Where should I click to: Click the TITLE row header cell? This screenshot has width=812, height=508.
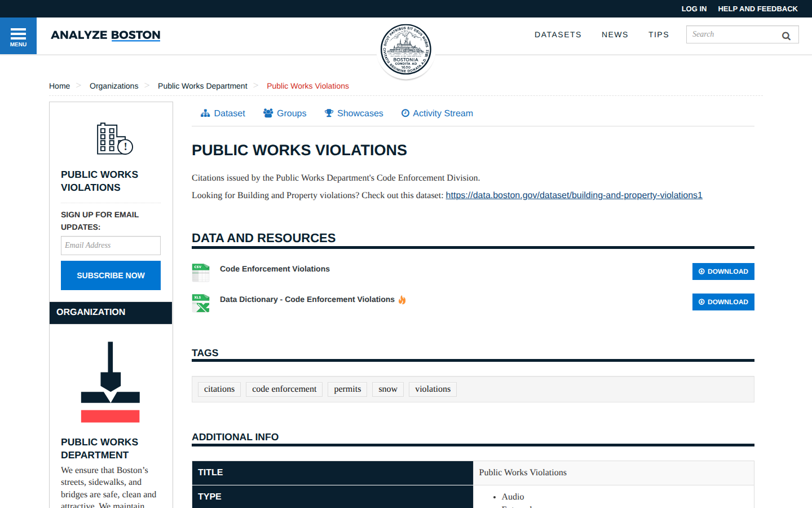333,473
